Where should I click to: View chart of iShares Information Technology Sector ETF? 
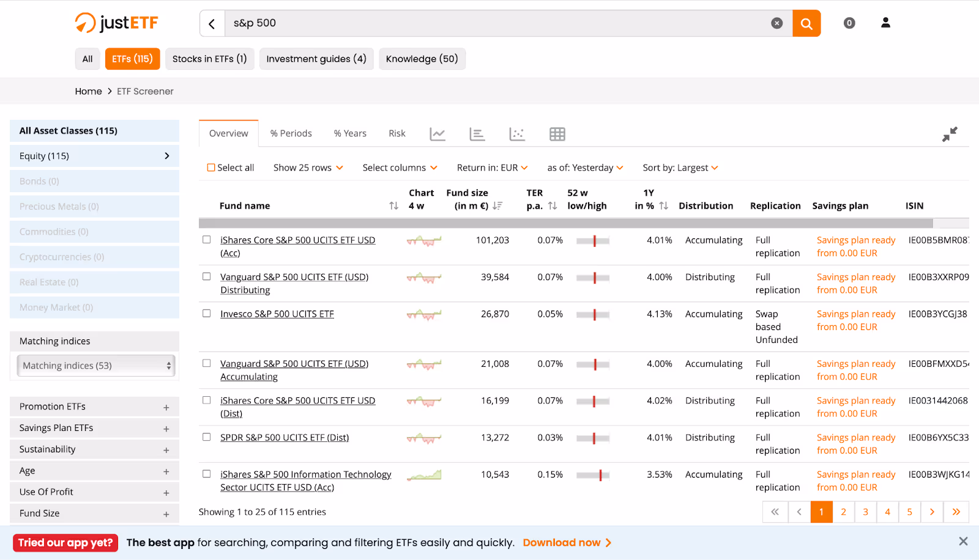point(424,475)
